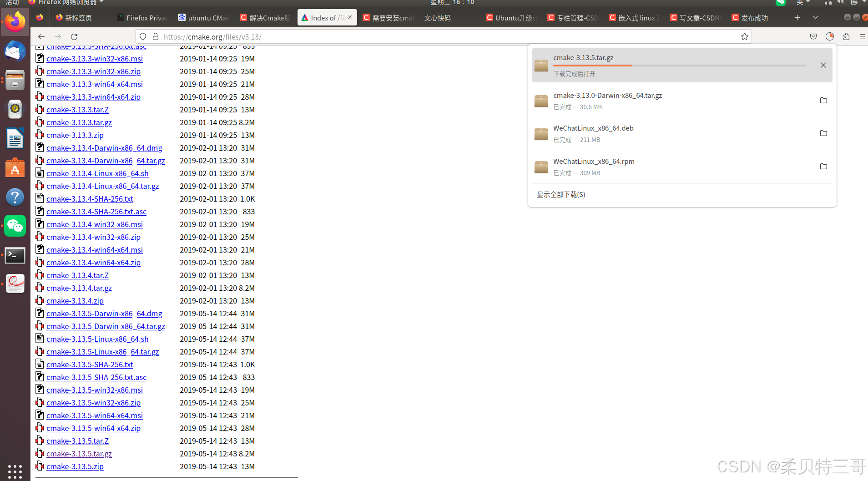Open the Pocket save icon

(x=813, y=36)
